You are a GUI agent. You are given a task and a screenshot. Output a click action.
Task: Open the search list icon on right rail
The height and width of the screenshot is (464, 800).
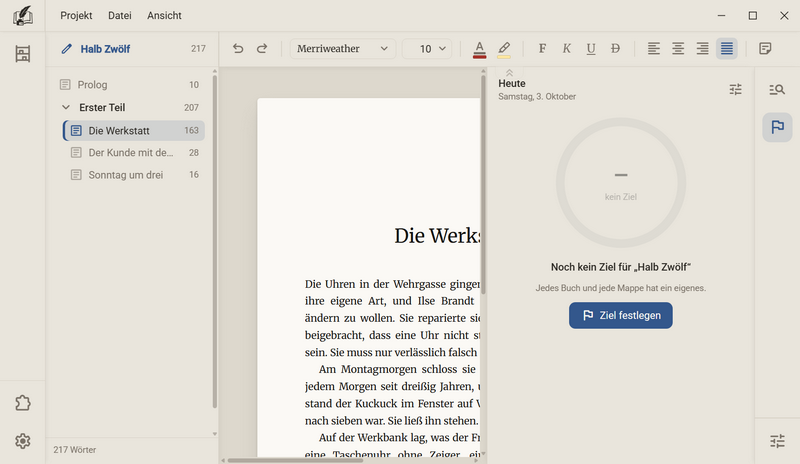point(777,90)
